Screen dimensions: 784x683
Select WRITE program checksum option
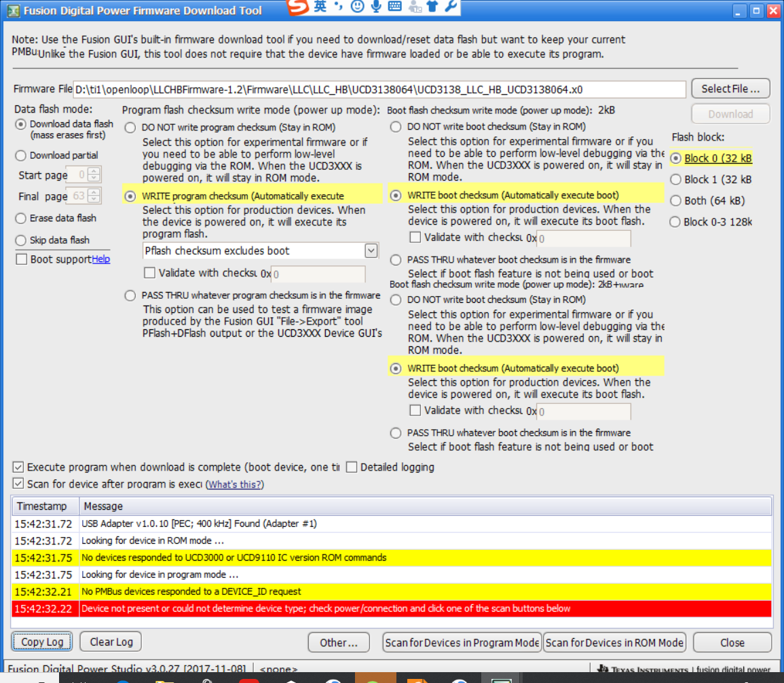tap(130, 196)
